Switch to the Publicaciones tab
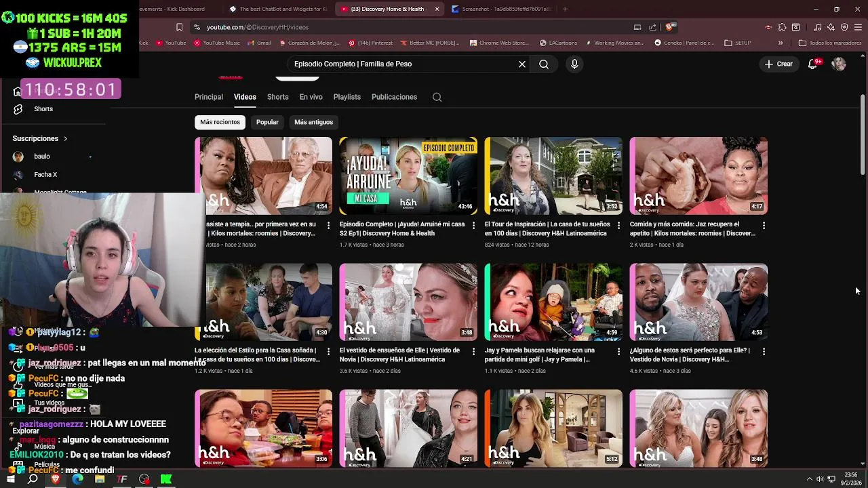Screen dimensions: 868x488 (394, 97)
